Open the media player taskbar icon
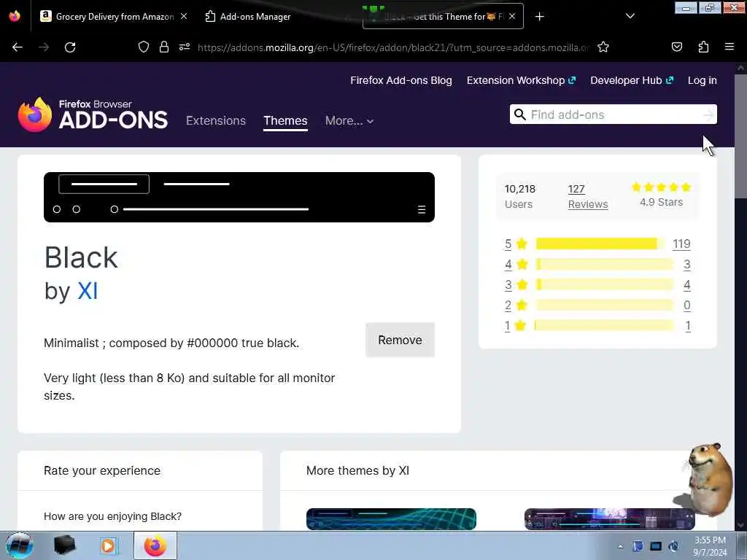Viewport: 747px width, 560px height. click(x=108, y=545)
